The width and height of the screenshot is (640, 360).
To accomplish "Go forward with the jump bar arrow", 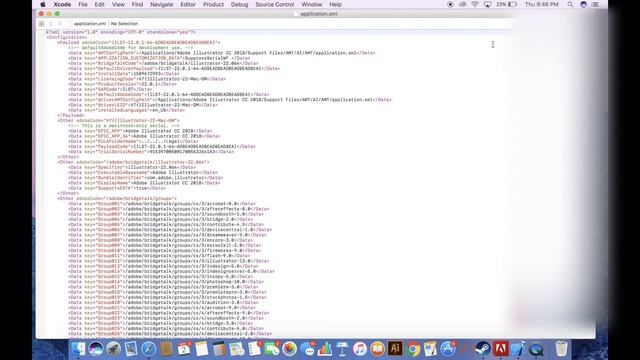I will point(60,24).
